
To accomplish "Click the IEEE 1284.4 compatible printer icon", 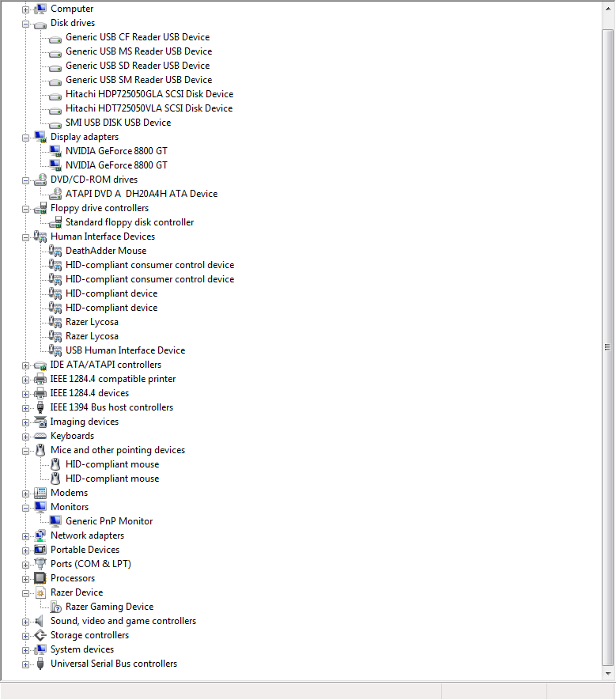I will (40, 379).
